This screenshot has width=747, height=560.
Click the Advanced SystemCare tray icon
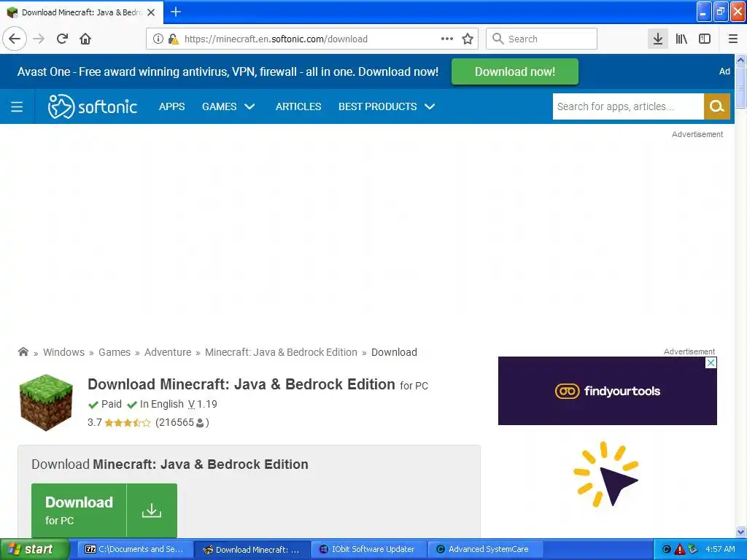click(667, 549)
